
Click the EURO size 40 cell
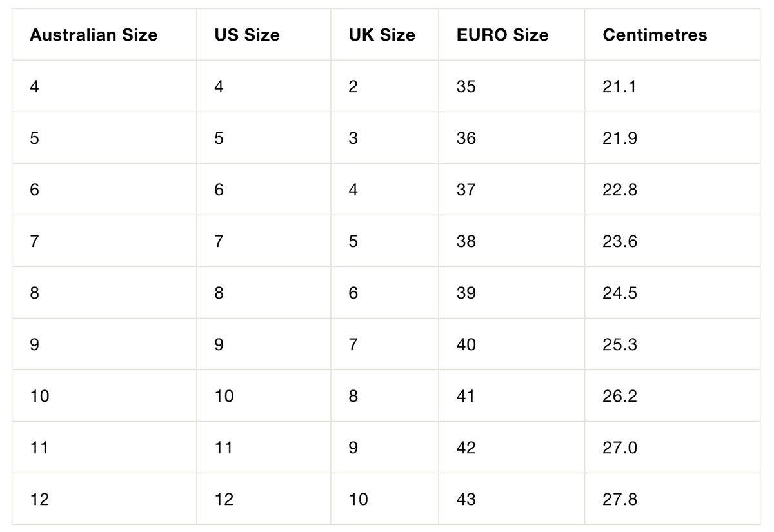tap(512, 344)
